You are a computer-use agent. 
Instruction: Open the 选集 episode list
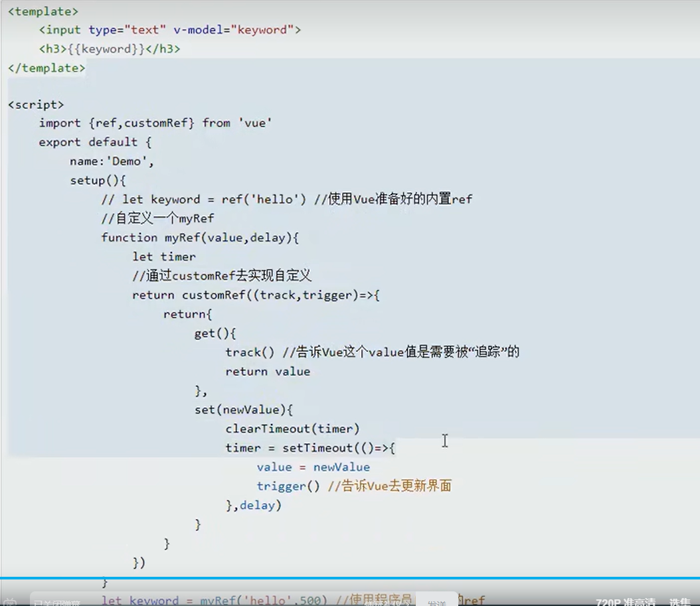tap(680, 602)
